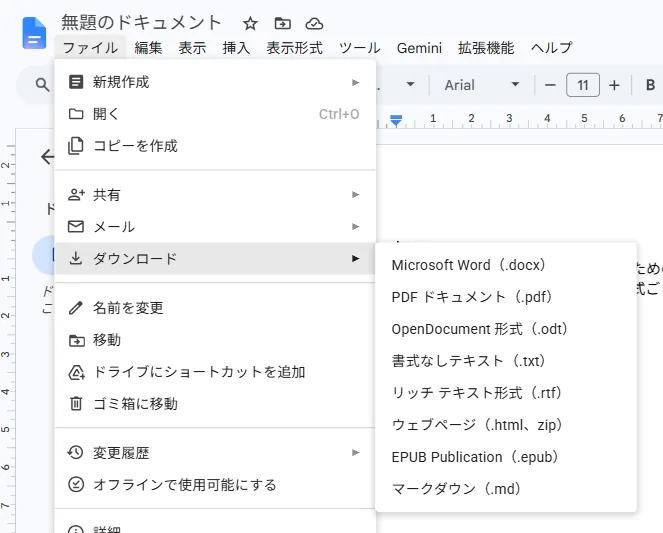
Task: Download as リッチ テキスト形式 (.rtf)
Action: click(506, 393)
